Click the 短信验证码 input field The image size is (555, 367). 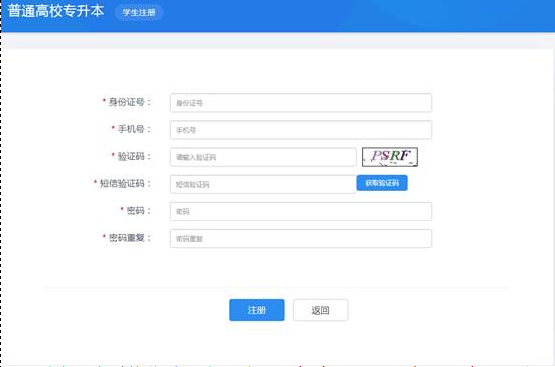click(263, 184)
